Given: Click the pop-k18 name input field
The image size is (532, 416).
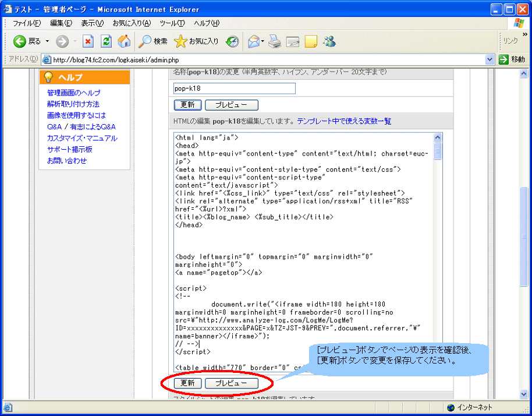Looking at the screenshot, I should (234, 89).
